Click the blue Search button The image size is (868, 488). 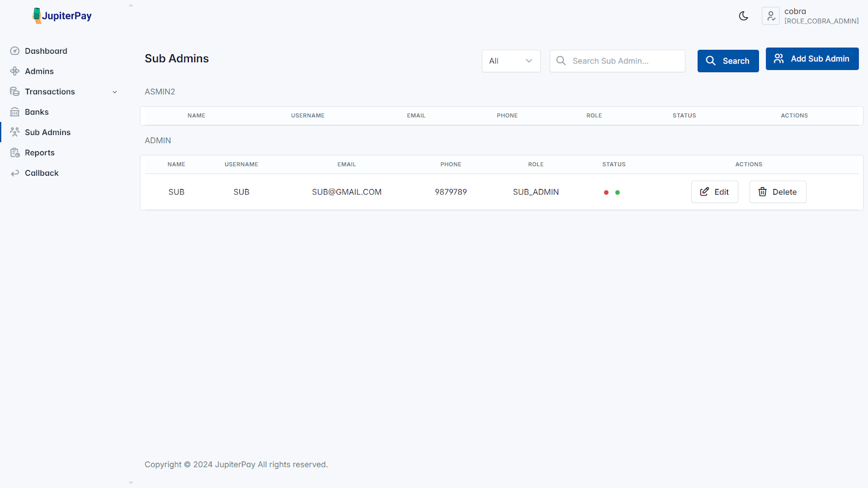click(x=728, y=61)
